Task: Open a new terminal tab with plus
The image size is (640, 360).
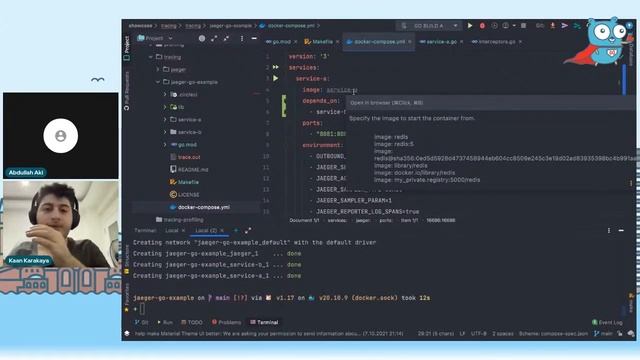Action: [x=236, y=231]
